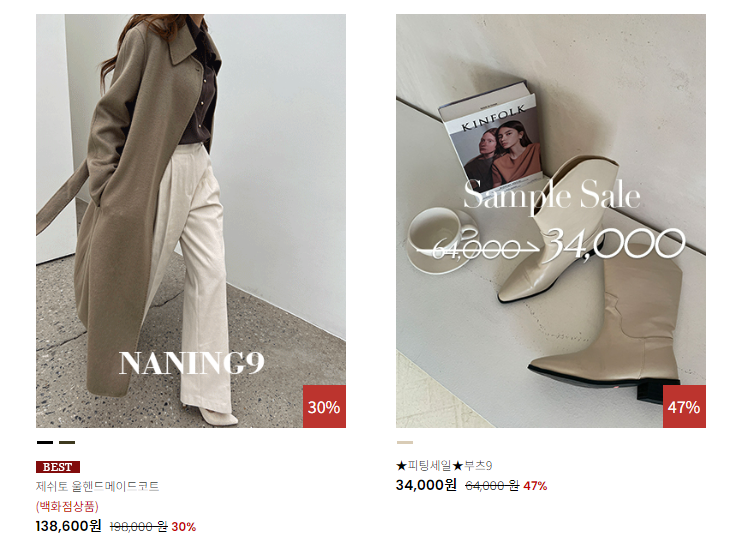Open the ★피팅세일★부츠9 product title
Viewport: 734px width, 544px height.
point(444,466)
